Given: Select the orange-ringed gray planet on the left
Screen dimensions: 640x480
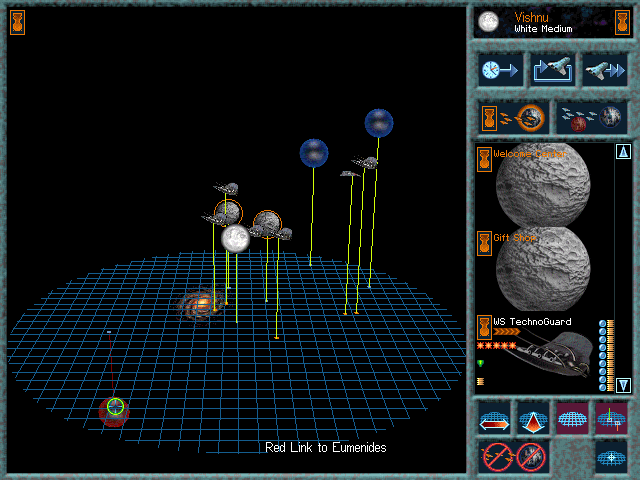Looking at the screenshot, I should 228,213.
